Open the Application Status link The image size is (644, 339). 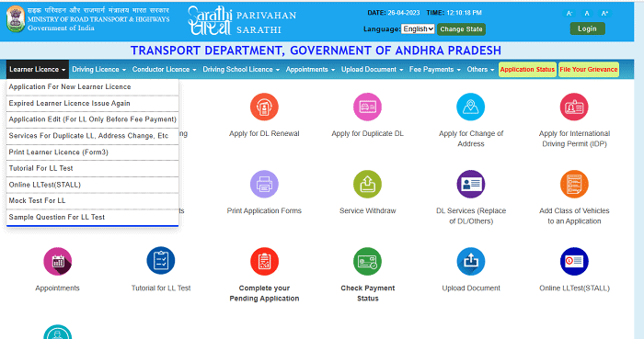527,69
